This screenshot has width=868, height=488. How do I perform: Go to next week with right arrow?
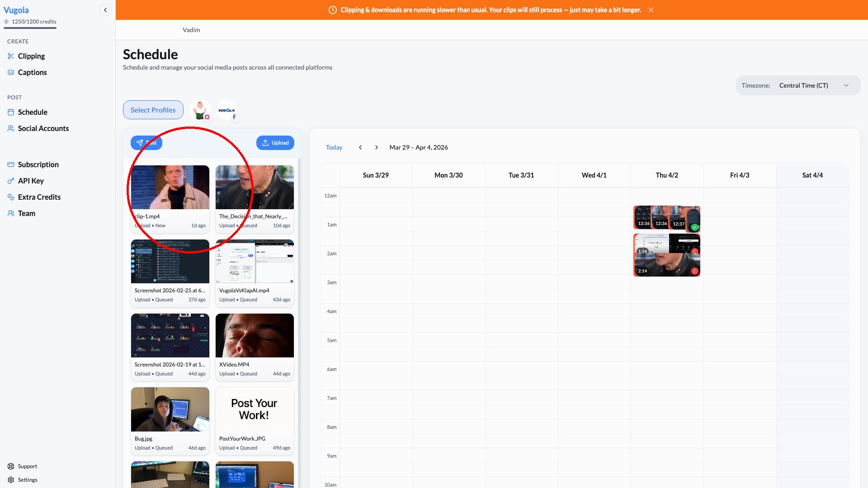[x=377, y=147]
